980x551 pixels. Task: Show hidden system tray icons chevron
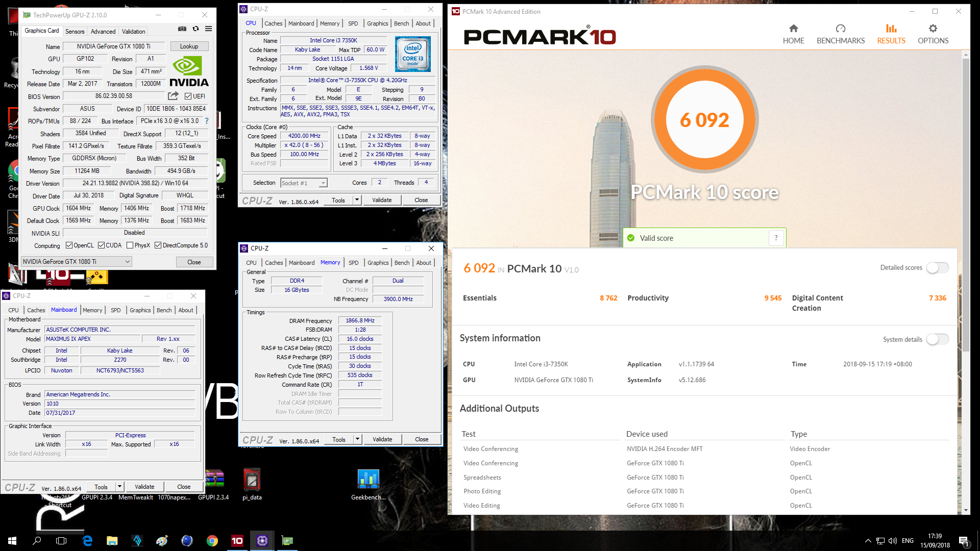[868, 541]
